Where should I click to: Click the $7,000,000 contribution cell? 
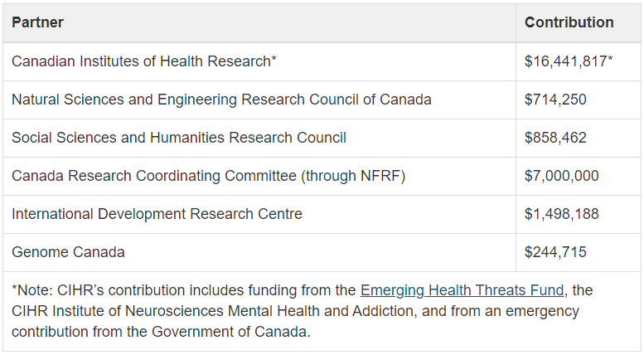(x=579, y=176)
